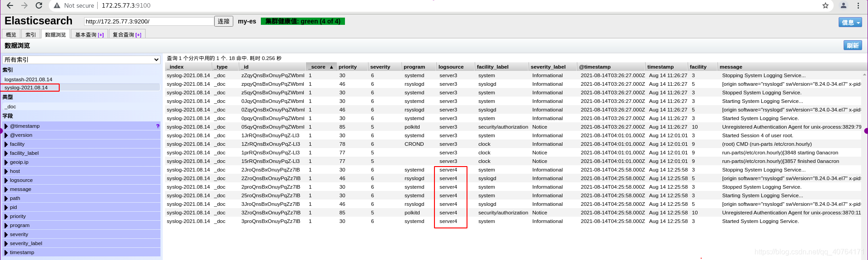Expand the @timestamp field filter
The image size is (868, 260).
6,126
